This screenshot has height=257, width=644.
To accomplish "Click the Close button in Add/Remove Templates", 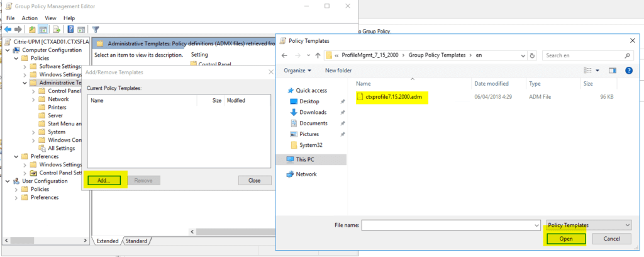I will (255, 181).
